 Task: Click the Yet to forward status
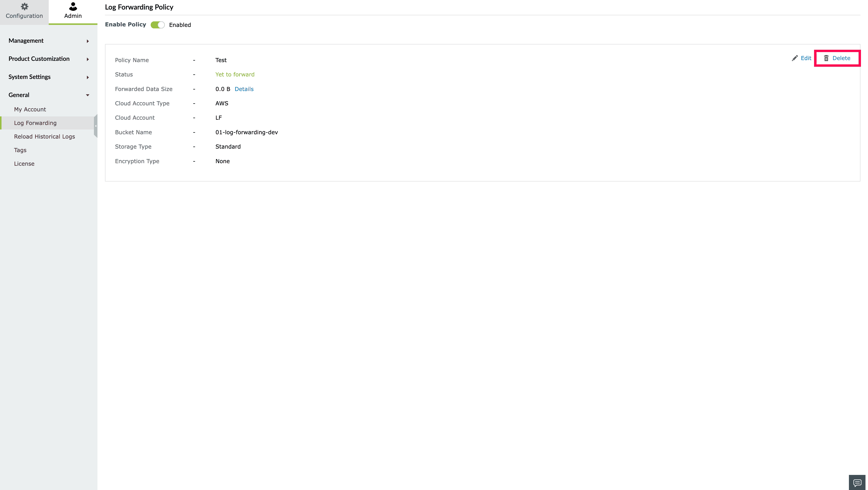tap(235, 74)
